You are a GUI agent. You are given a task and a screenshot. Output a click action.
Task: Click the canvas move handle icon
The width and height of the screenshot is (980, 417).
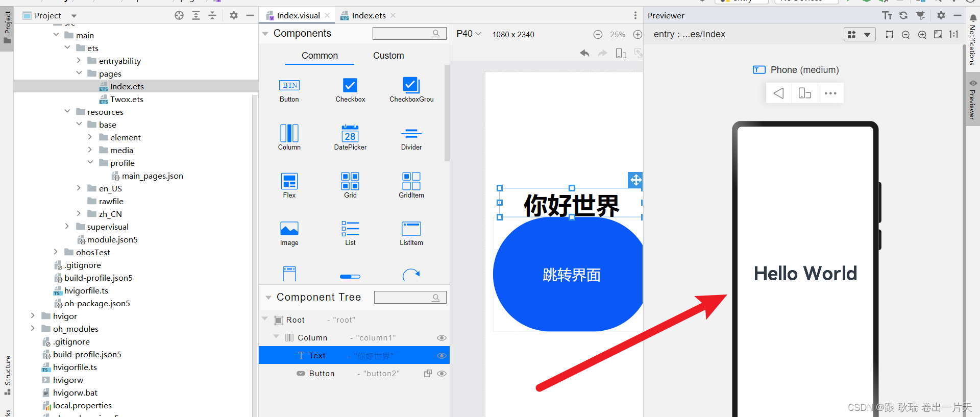[635, 180]
